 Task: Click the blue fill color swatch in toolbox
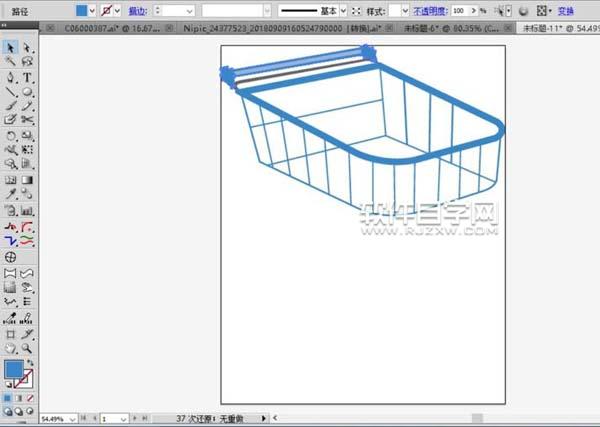tap(13, 370)
